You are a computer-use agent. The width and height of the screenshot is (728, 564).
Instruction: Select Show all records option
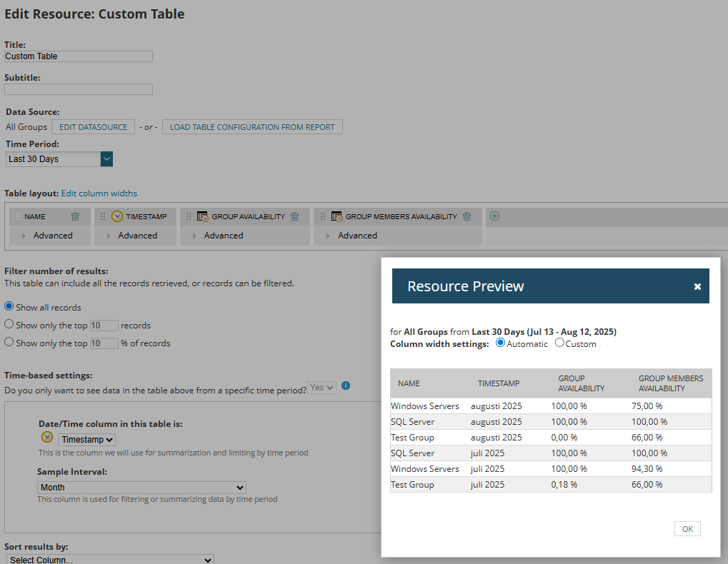(x=9, y=306)
